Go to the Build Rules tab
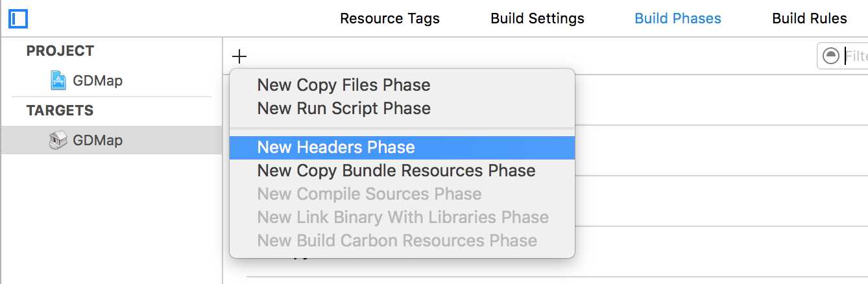 click(x=810, y=18)
